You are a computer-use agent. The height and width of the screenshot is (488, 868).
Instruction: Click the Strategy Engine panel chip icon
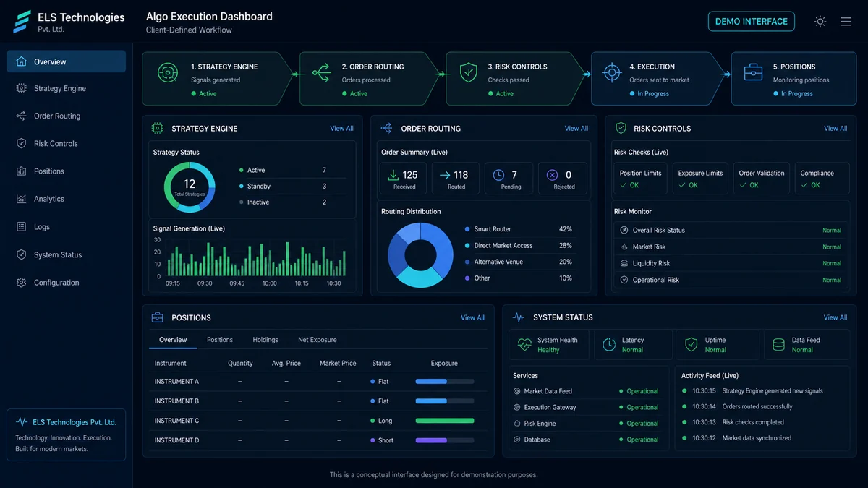[x=157, y=129]
